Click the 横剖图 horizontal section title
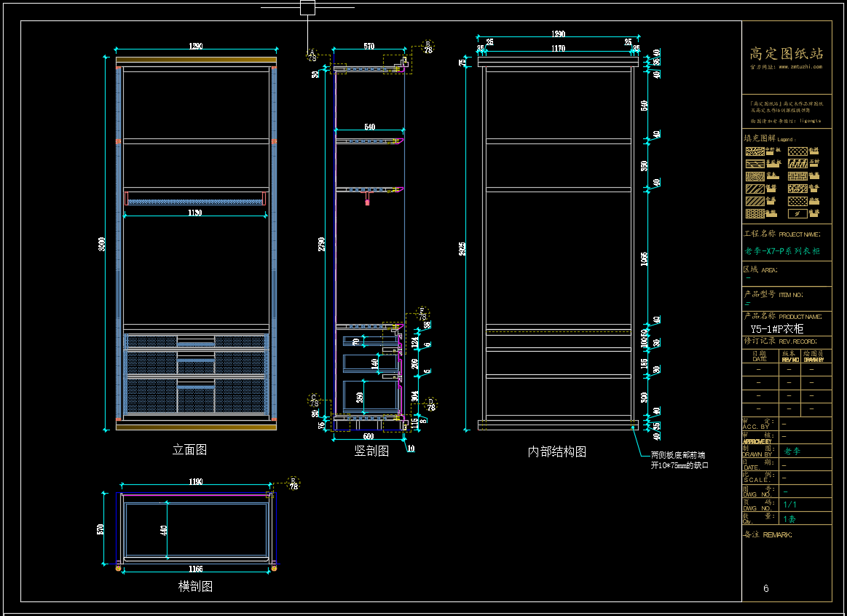This screenshot has width=847, height=616. [195, 586]
